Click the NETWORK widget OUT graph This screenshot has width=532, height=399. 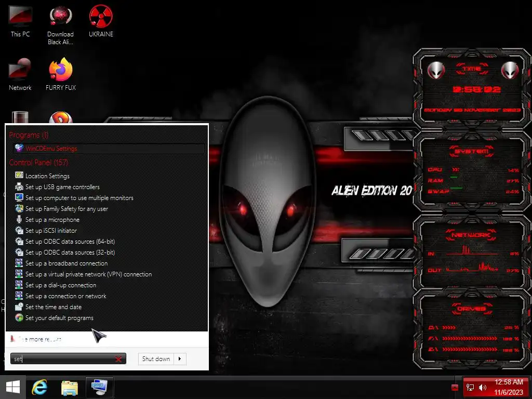point(472,268)
